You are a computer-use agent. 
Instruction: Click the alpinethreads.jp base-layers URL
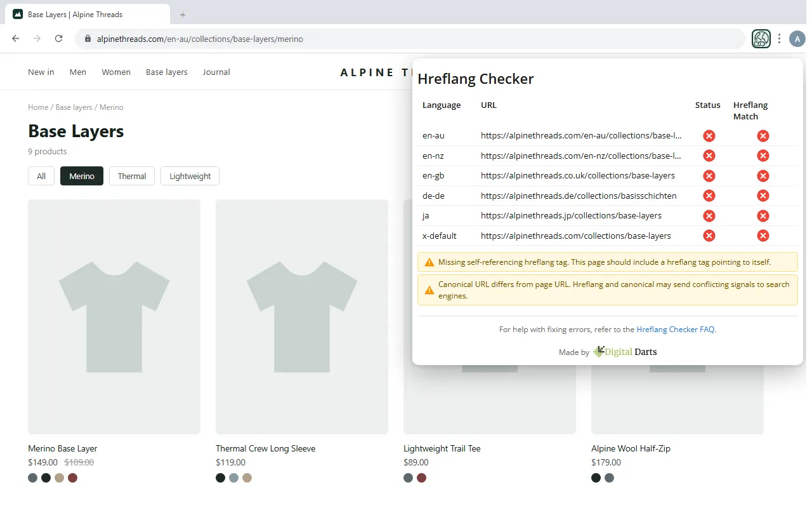[x=571, y=216]
